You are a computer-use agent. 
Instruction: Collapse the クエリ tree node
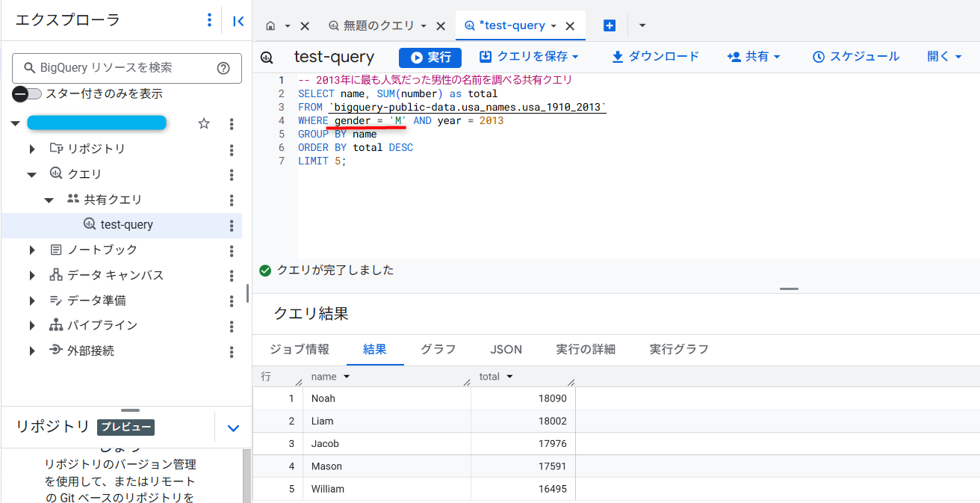tap(32, 175)
